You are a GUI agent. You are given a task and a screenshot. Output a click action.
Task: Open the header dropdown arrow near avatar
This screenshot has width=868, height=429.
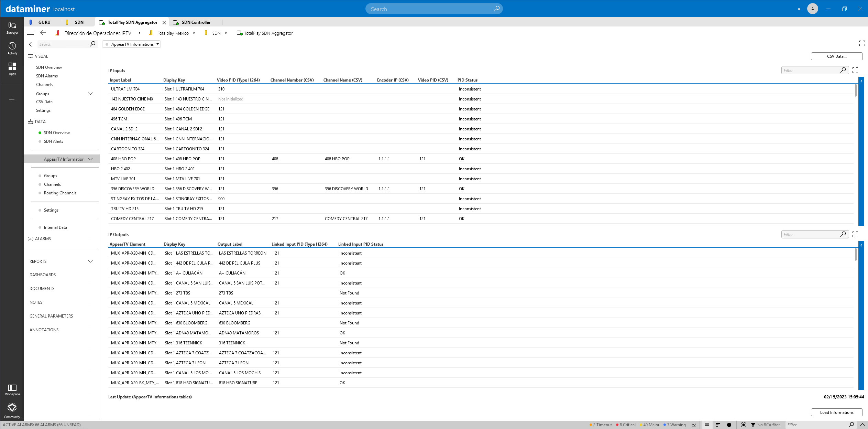coord(799,9)
